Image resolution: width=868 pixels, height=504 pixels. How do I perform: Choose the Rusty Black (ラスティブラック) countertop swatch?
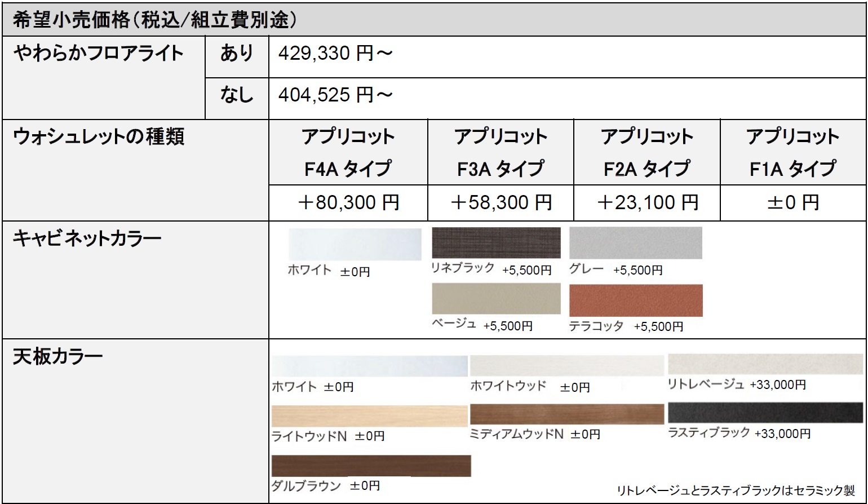click(765, 412)
